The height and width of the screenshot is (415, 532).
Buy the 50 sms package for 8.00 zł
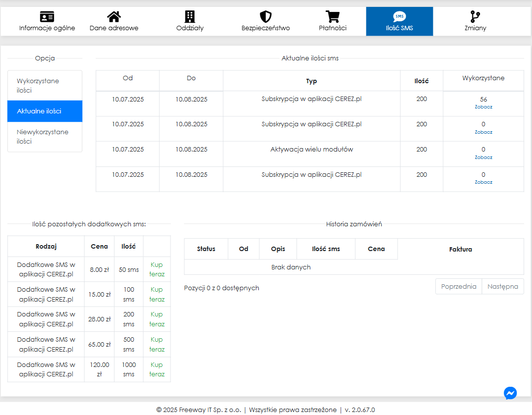(157, 269)
